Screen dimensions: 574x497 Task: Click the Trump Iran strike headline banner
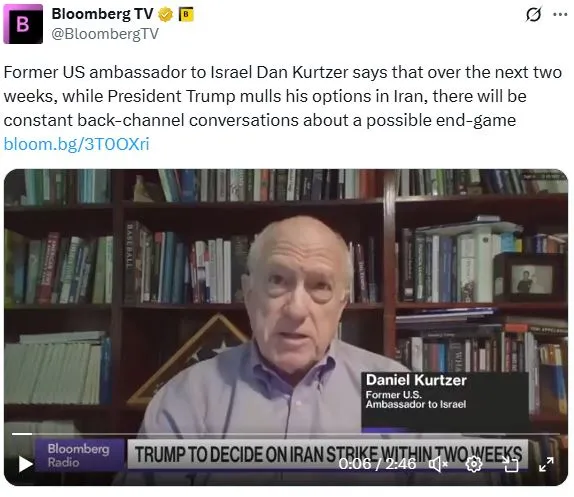pos(328,454)
